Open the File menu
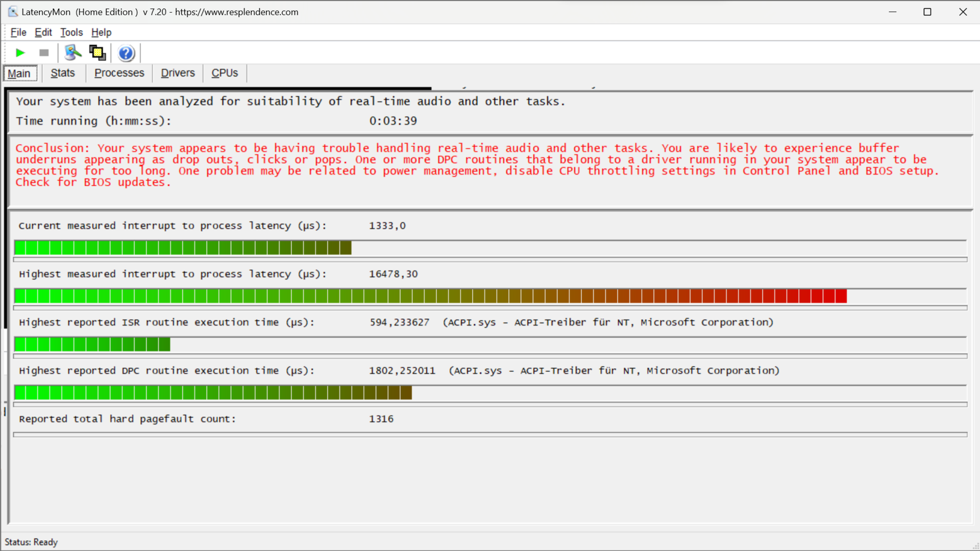 [x=18, y=32]
